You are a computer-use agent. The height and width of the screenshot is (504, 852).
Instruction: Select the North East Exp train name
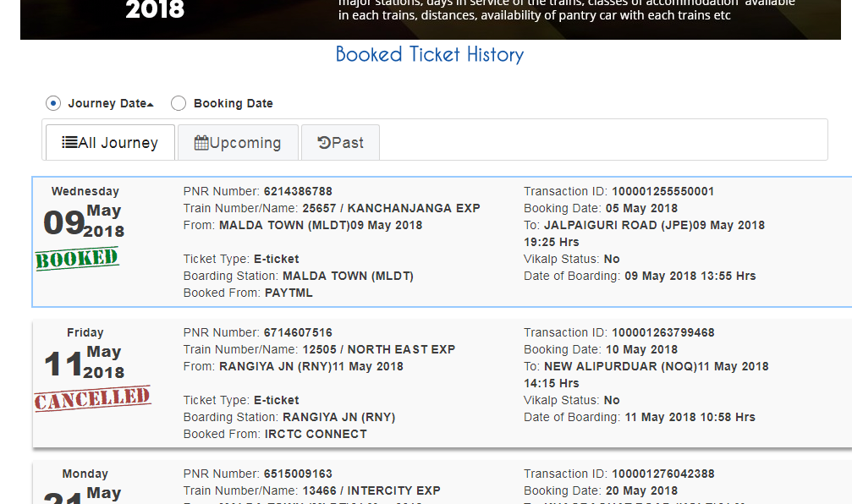click(x=378, y=350)
